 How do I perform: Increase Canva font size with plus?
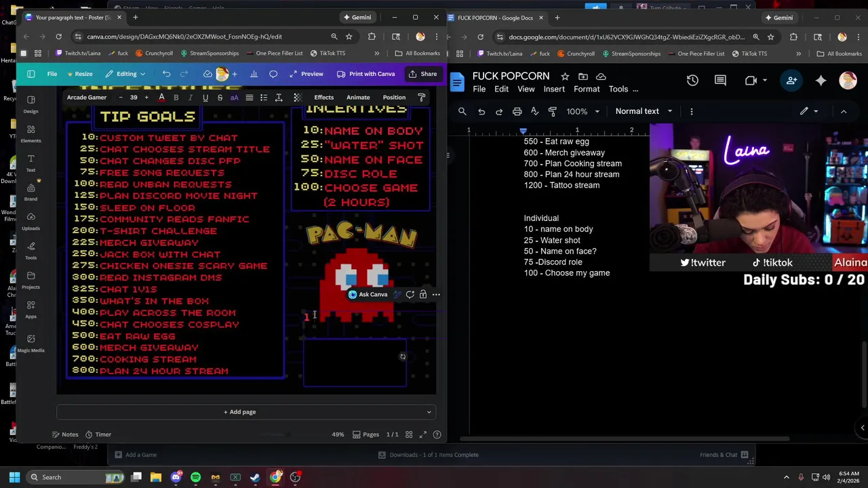[x=146, y=98]
